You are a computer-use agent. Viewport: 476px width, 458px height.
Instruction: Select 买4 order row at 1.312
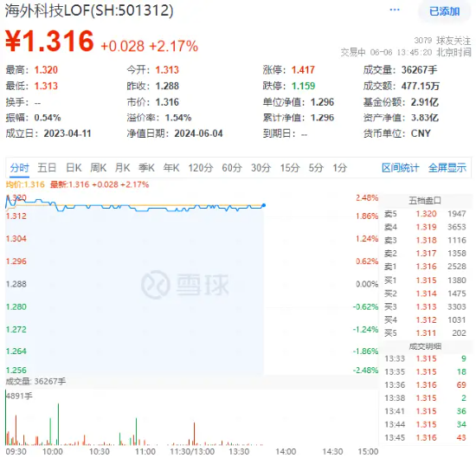(x=425, y=319)
